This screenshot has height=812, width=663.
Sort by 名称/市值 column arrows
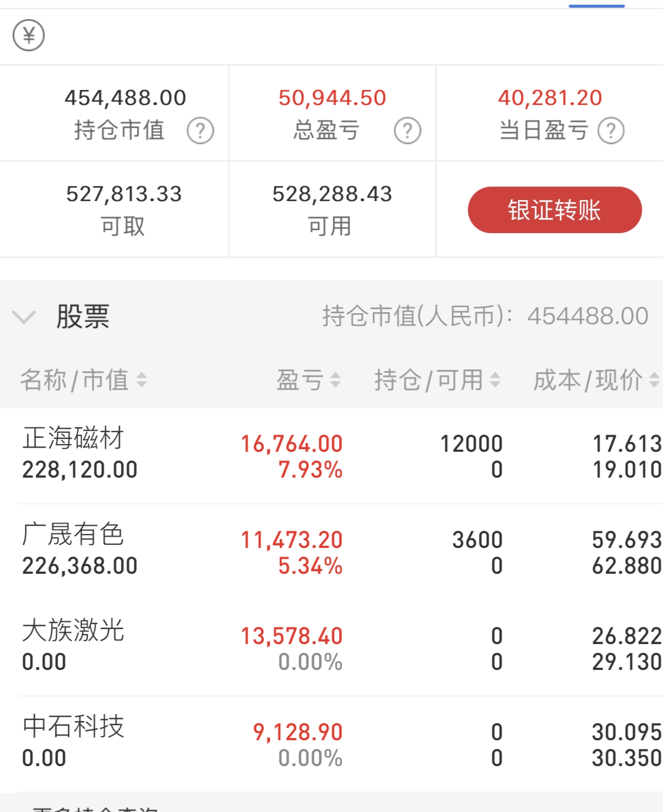tap(142, 380)
